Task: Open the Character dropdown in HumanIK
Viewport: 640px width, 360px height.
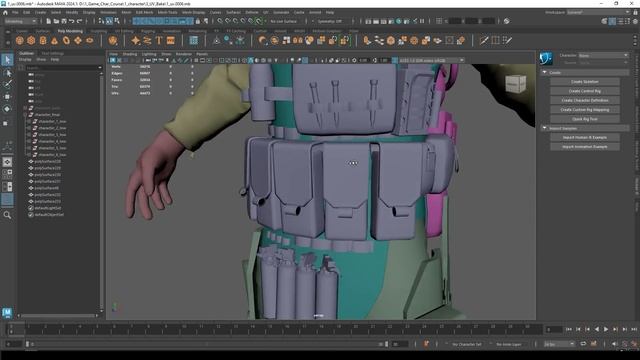Action: 603,56
